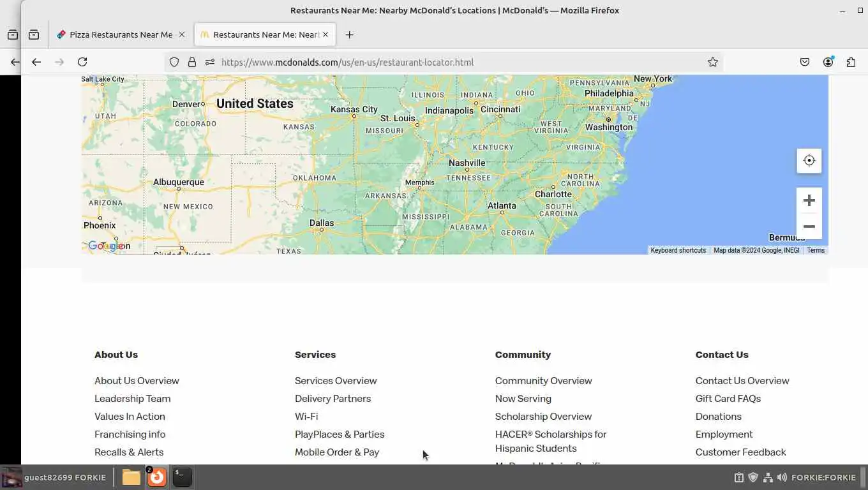The height and width of the screenshot is (490, 868).
Task: Open the terminal from the taskbar
Action: click(182, 477)
